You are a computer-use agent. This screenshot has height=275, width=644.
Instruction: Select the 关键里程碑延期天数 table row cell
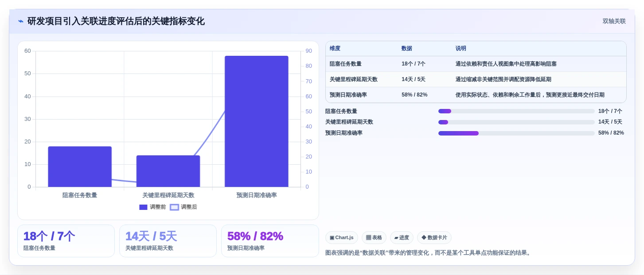click(354, 79)
